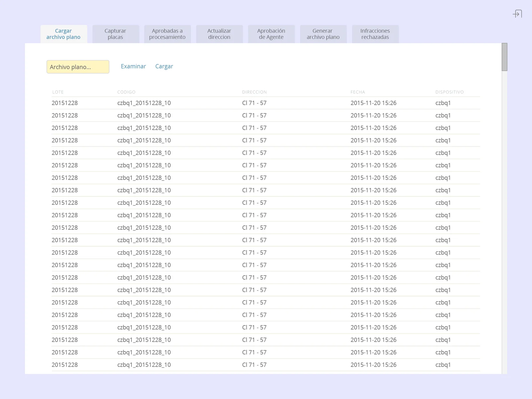
Task: Switch to the Actualizar direccion tab
Action: pos(219,34)
